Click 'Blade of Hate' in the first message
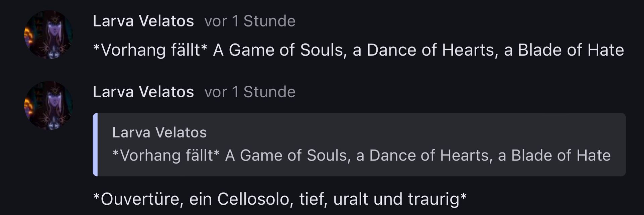The width and height of the screenshot is (644, 215). [571, 50]
